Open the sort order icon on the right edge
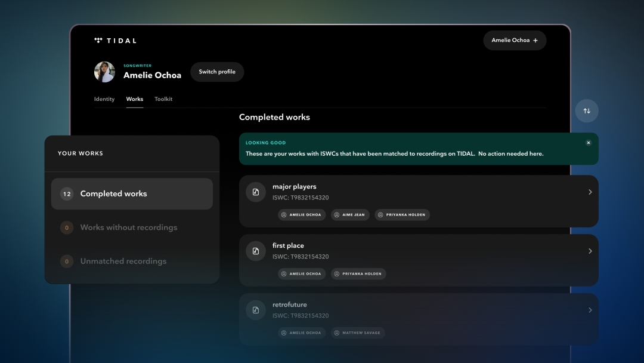The width and height of the screenshot is (644, 363). tap(586, 110)
